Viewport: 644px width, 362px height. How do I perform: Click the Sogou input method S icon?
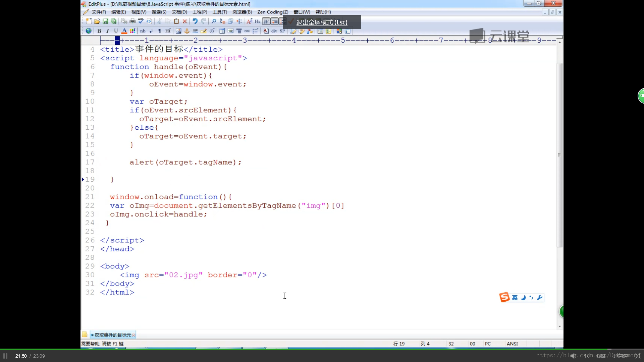click(x=504, y=297)
